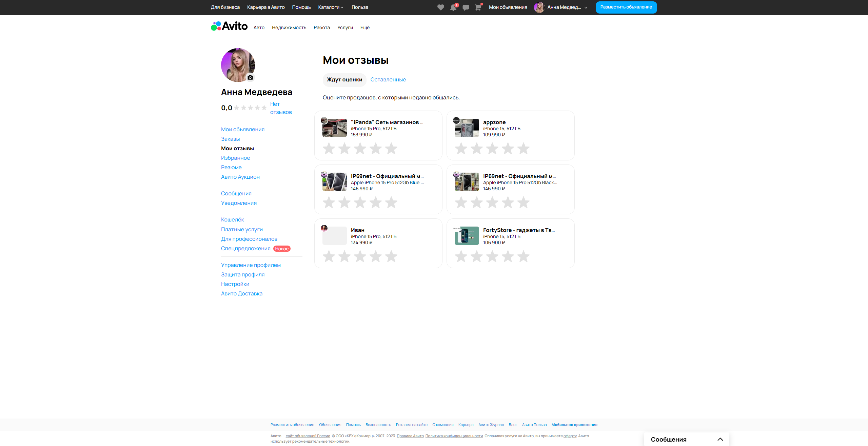This screenshot has height=446, width=868.
Task: Open Мои объявления in the header
Action: (508, 7)
